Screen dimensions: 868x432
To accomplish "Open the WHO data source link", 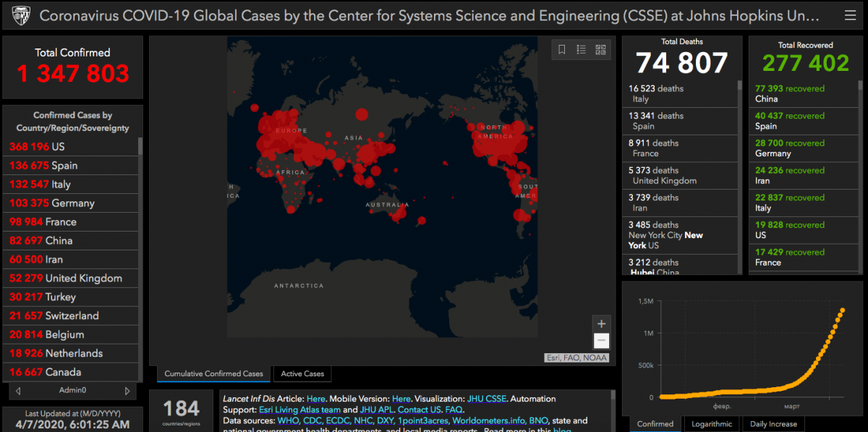I will click(287, 420).
